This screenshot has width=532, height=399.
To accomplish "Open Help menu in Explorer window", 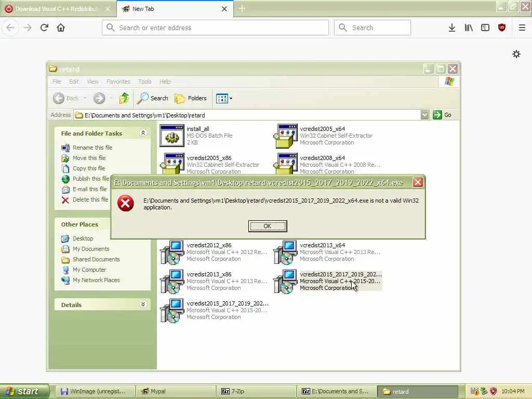I will point(165,82).
